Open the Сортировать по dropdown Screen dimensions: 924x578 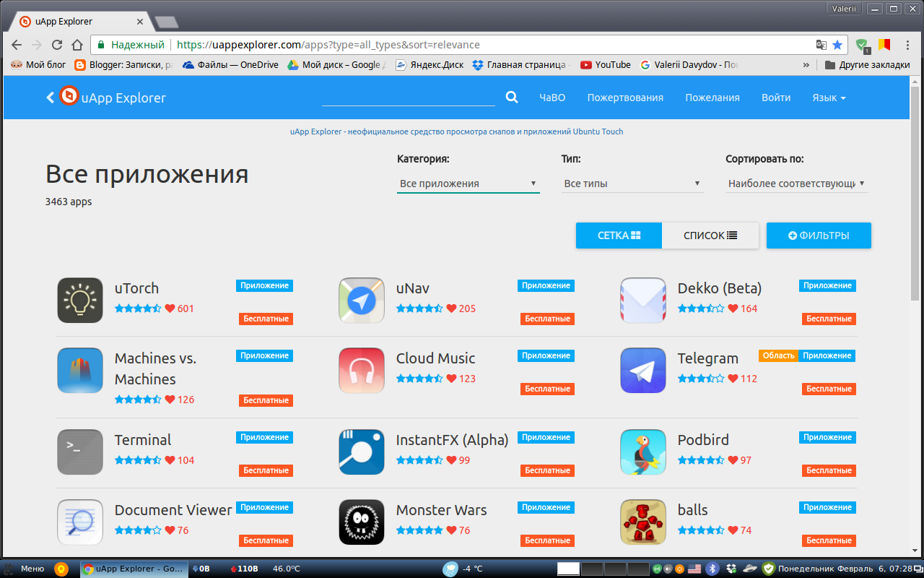pyautogui.click(x=797, y=184)
